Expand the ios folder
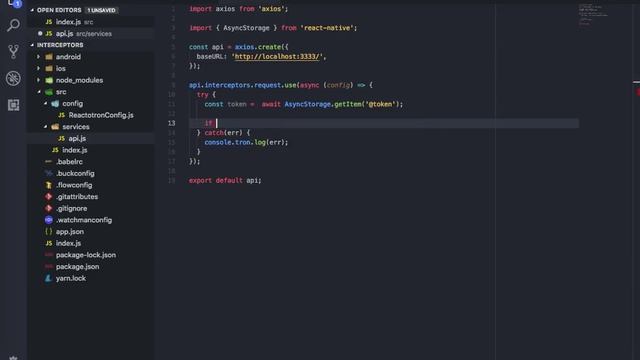 [x=39, y=69]
